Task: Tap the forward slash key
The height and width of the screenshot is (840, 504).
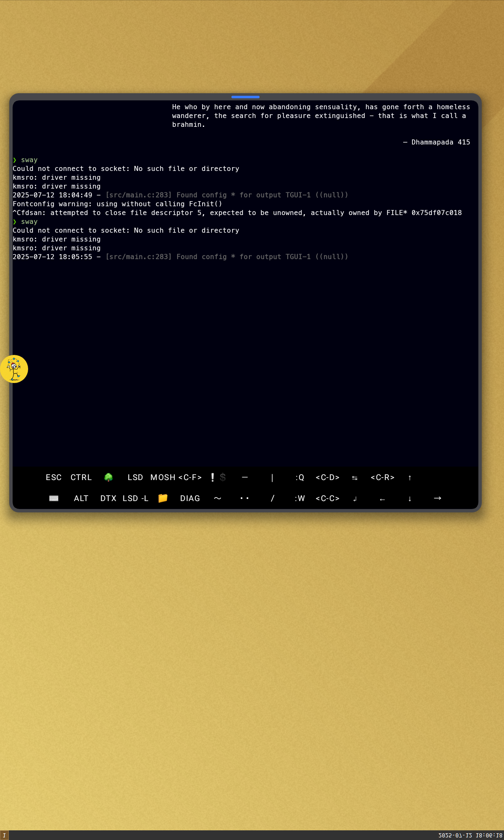Action: 272,499
